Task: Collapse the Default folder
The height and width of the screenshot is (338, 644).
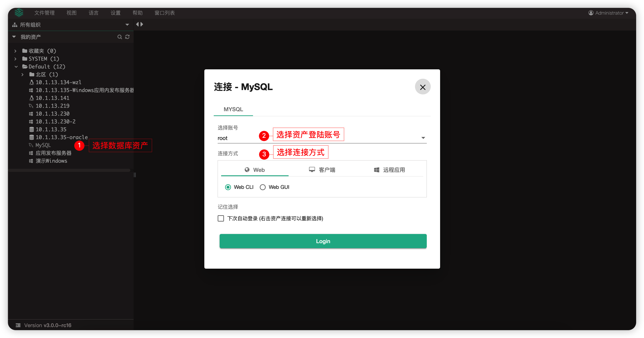Action: pos(16,67)
